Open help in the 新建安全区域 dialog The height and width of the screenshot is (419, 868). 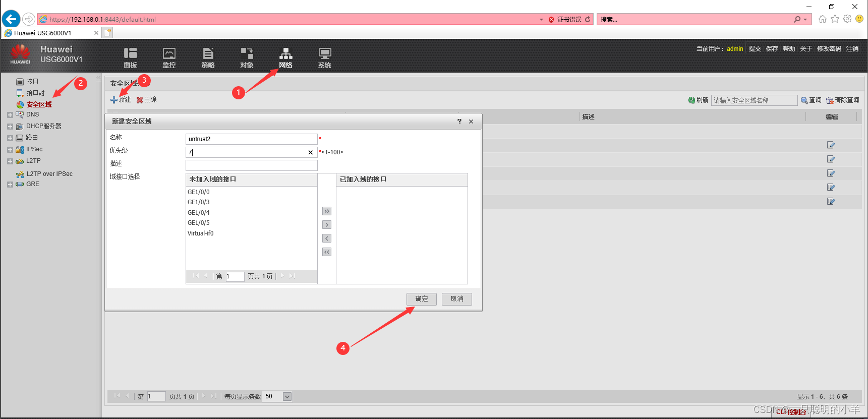pos(459,122)
